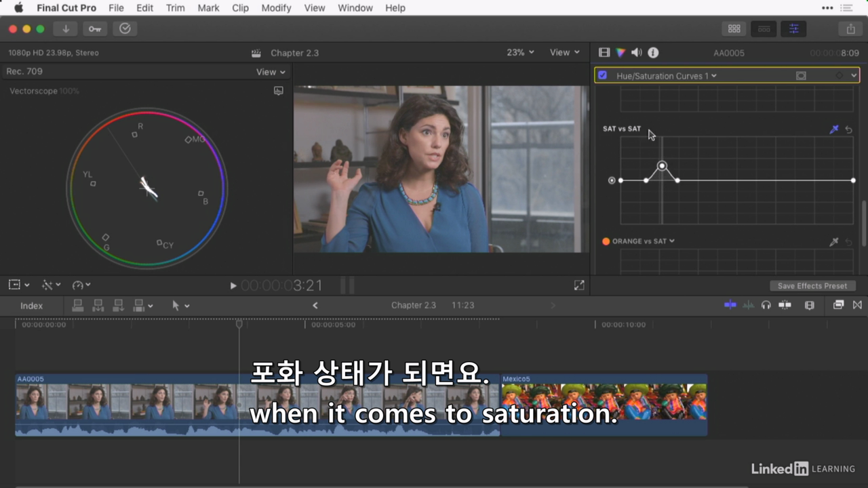Click the SAT vs SAT curve right endpoint

coord(853,180)
